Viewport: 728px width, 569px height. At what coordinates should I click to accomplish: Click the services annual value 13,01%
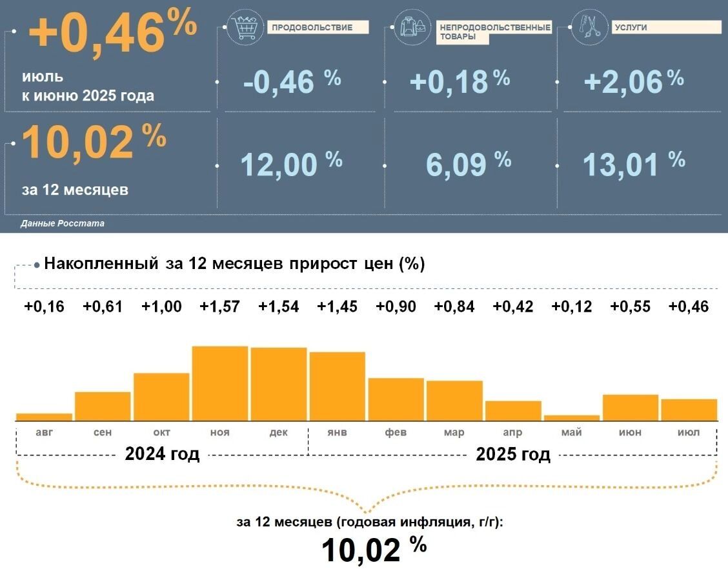point(633,164)
